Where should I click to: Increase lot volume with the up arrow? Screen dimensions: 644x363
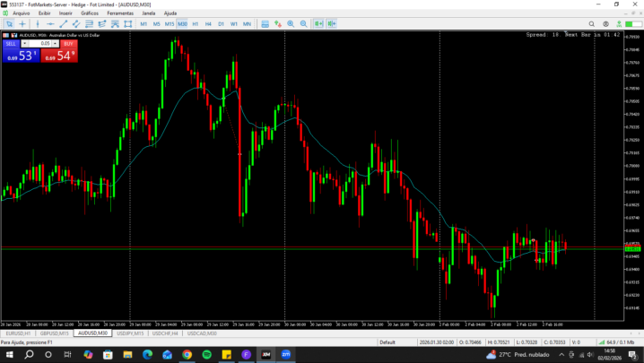point(56,43)
